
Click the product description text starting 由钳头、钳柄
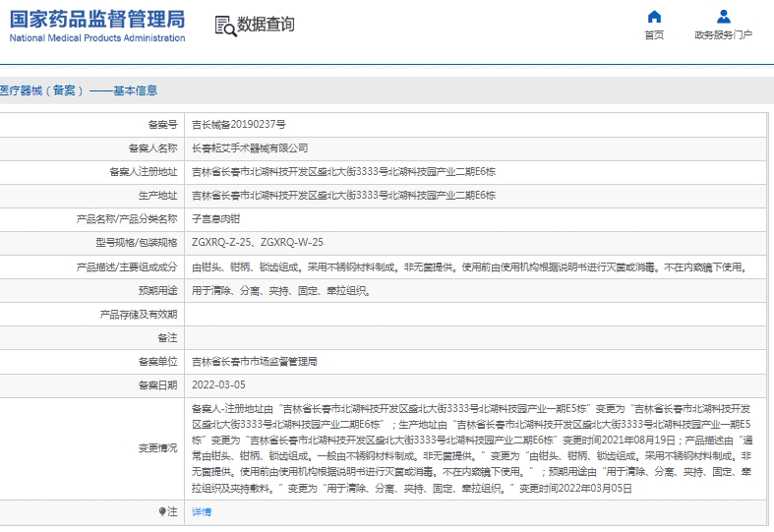click(470, 267)
